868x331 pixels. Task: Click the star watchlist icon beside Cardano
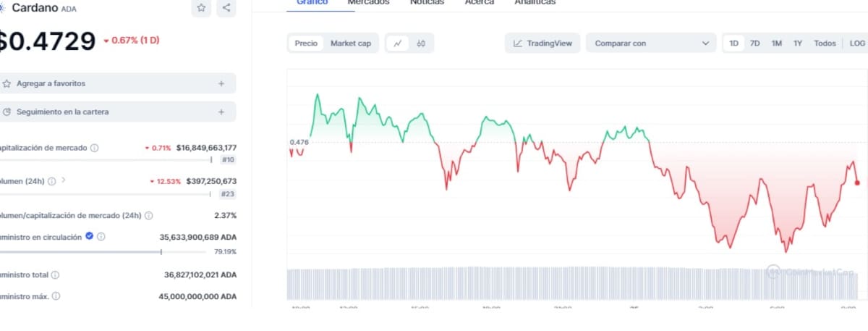pos(201,8)
